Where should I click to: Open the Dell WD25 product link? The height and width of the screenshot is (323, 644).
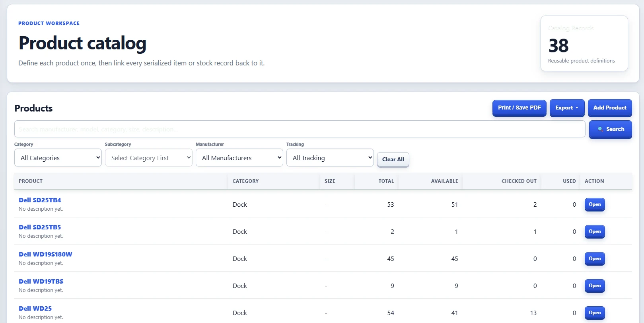pos(35,308)
